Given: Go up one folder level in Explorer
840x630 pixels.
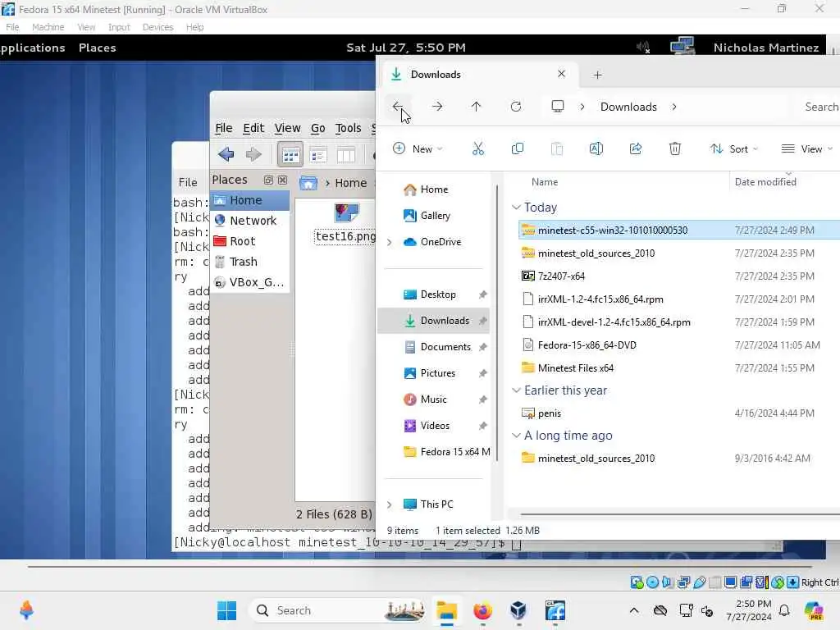Looking at the screenshot, I should pos(476,107).
